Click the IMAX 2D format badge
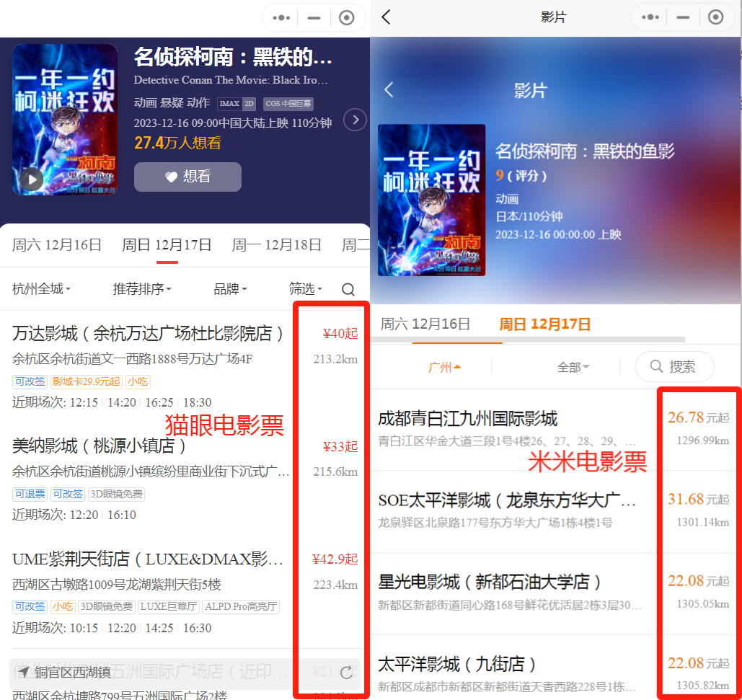This screenshot has height=700, width=742. pyautogui.click(x=237, y=104)
